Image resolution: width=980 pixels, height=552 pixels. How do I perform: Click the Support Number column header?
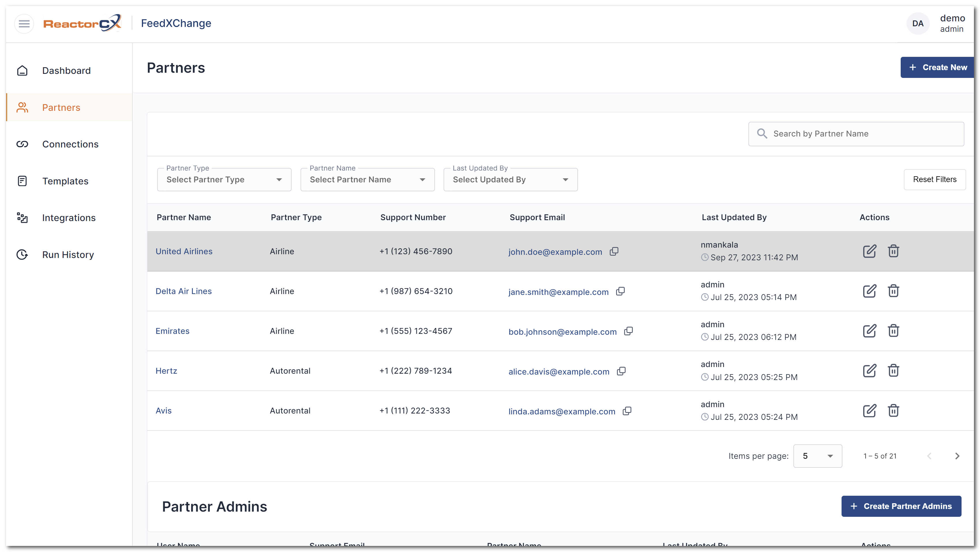coord(413,217)
